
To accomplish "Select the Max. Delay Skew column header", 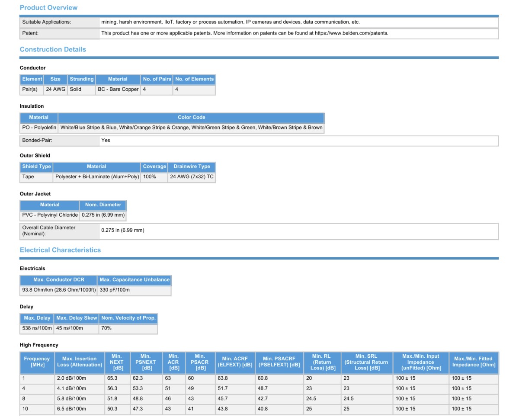I will (x=77, y=318).
